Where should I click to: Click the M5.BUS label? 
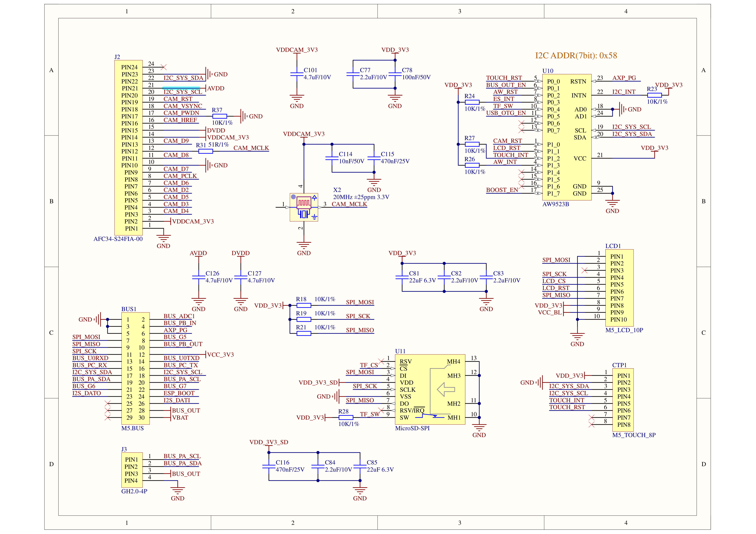(x=132, y=428)
